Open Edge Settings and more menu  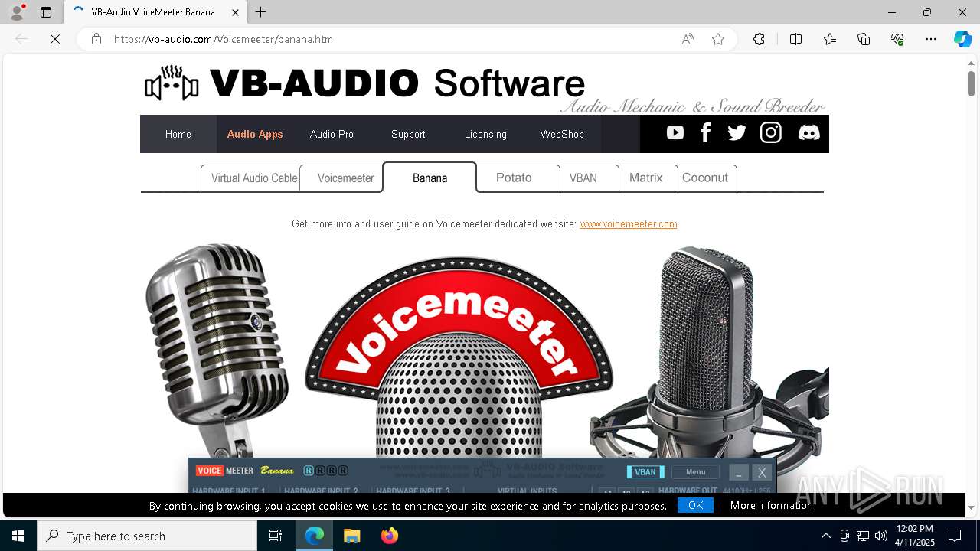[931, 39]
